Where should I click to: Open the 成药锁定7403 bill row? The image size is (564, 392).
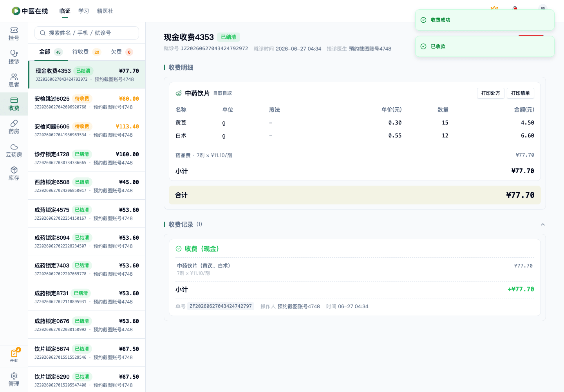tap(87, 269)
